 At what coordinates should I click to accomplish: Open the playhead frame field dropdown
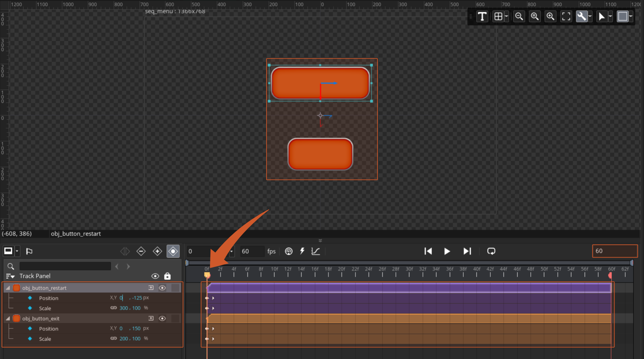[232, 251]
